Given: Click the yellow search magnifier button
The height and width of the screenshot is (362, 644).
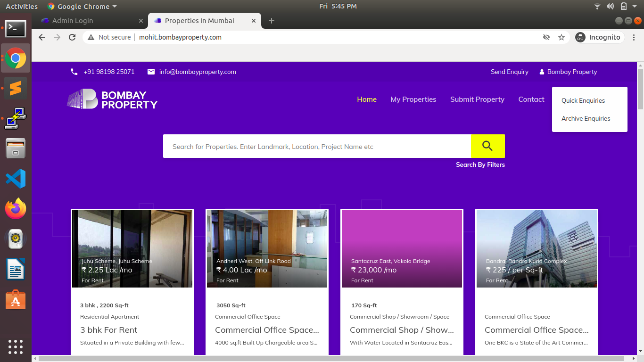Looking at the screenshot, I should click(x=487, y=146).
